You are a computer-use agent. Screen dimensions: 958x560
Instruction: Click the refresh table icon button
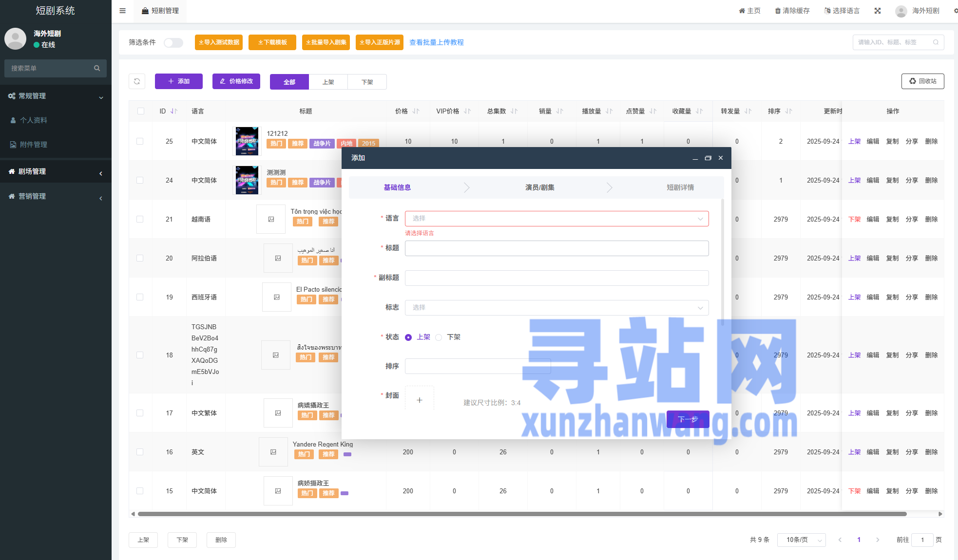[137, 81]
